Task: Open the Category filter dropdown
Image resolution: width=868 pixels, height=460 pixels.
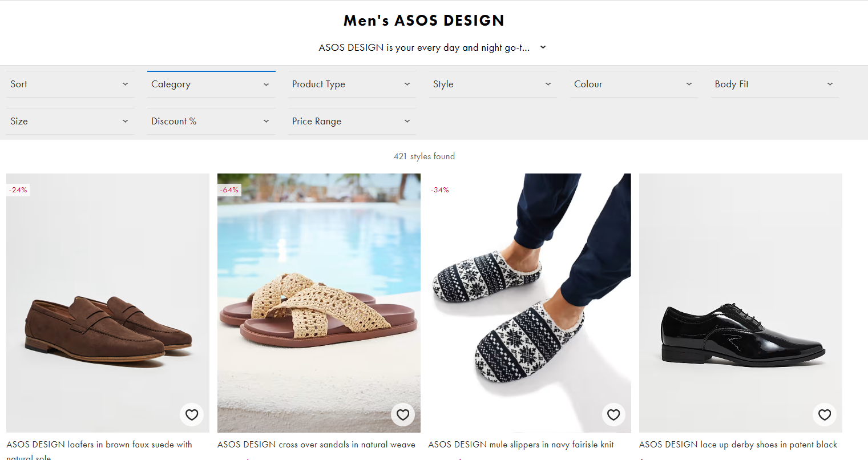Action: point(211,84)
